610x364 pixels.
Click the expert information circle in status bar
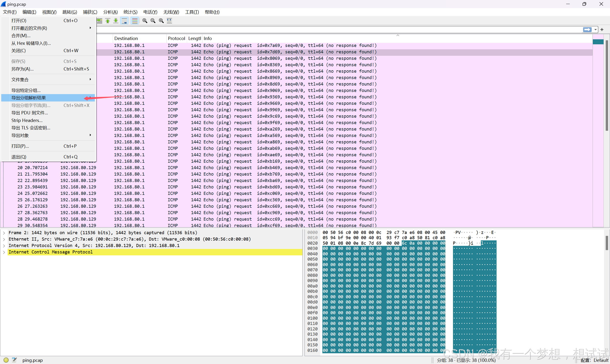click(6, 360)
